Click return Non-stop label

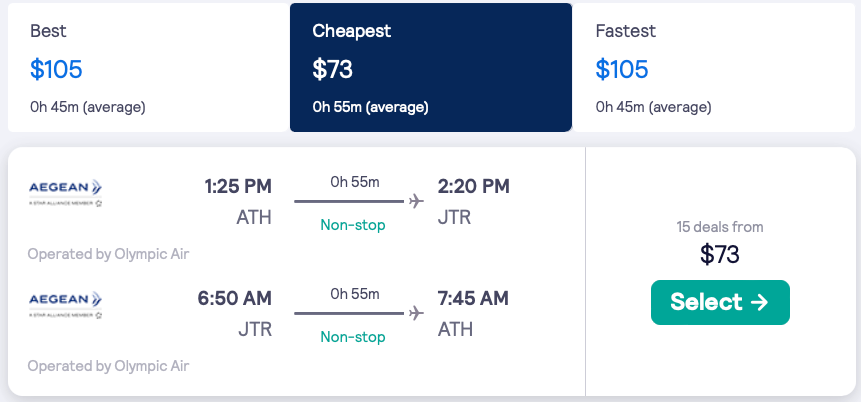click(353, 337)
